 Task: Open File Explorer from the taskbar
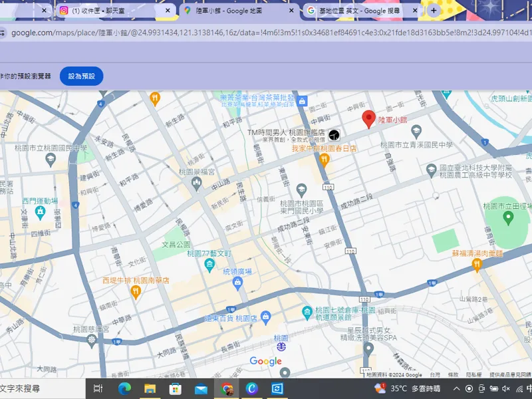150,388
